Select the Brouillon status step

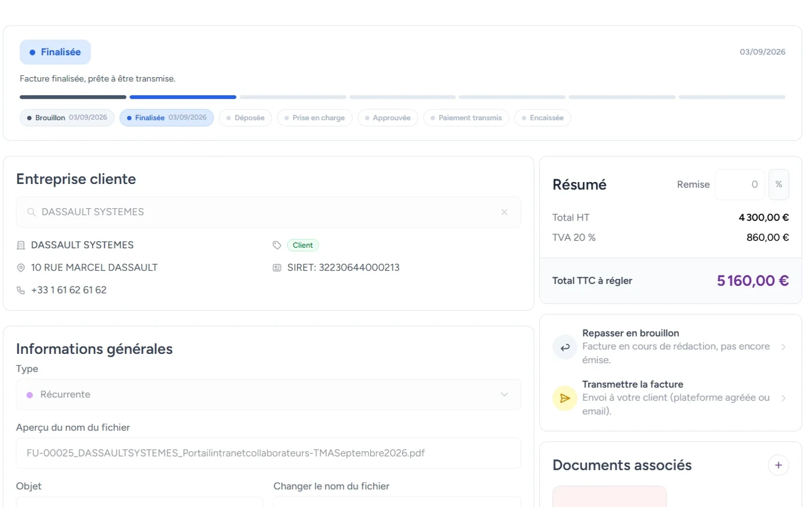point(67,118)
